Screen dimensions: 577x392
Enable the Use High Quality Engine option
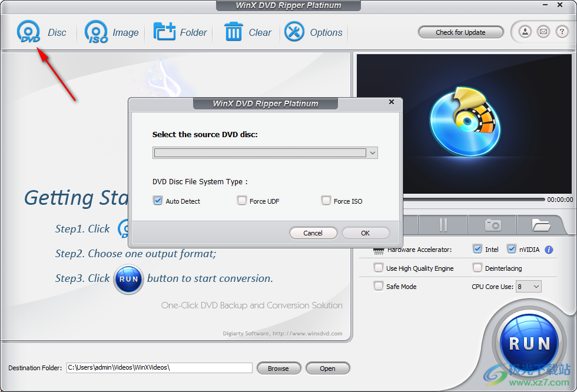click(x=379, y=268)
